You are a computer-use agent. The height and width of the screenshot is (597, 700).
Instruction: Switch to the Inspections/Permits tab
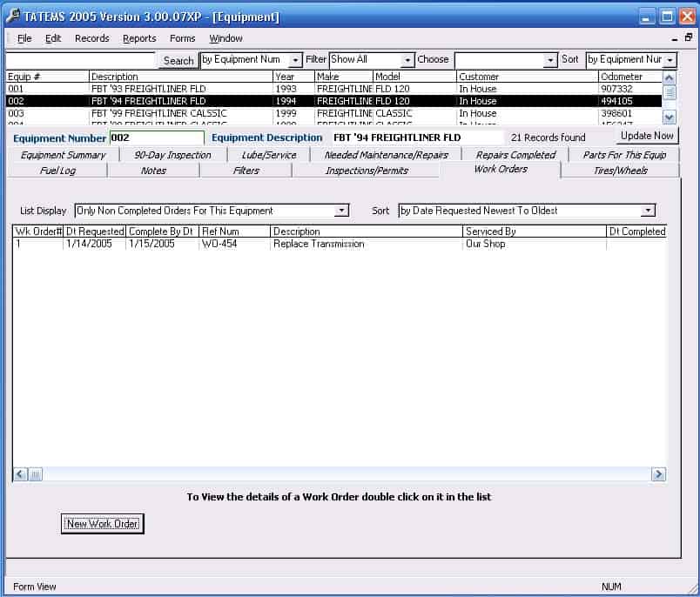(367, 171)
